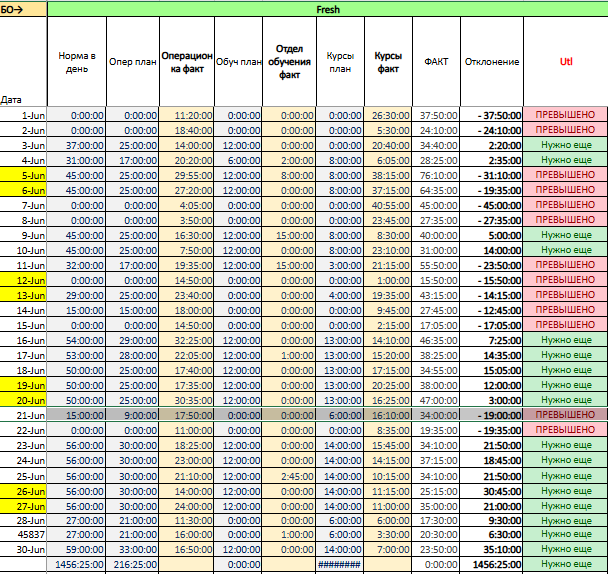Viewport: 608px width, 574px height.
Task: Click the yellow 13-Jun date cell
Action: 23,296
